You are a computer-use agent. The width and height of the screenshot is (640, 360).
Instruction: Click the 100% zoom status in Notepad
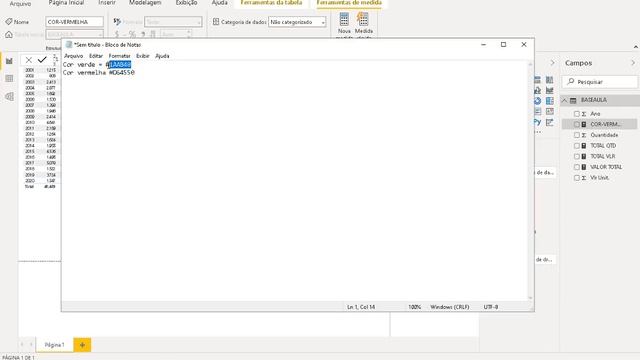click(415, 307)
